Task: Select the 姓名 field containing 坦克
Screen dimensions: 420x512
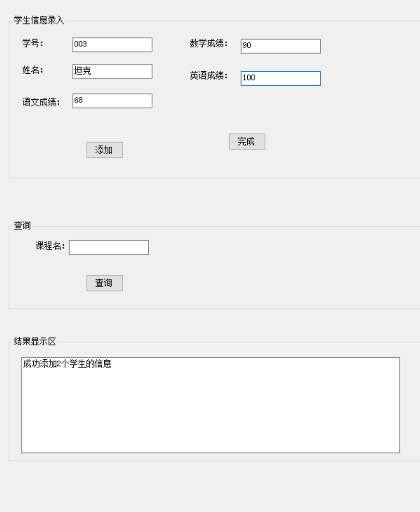Action: pos(112,71)
